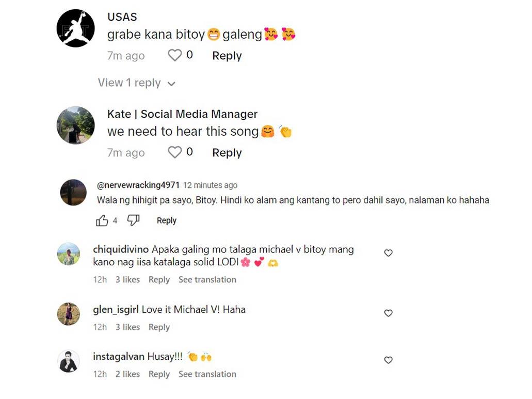Open instagalvan's profile avatar

(x=69, y=361)
